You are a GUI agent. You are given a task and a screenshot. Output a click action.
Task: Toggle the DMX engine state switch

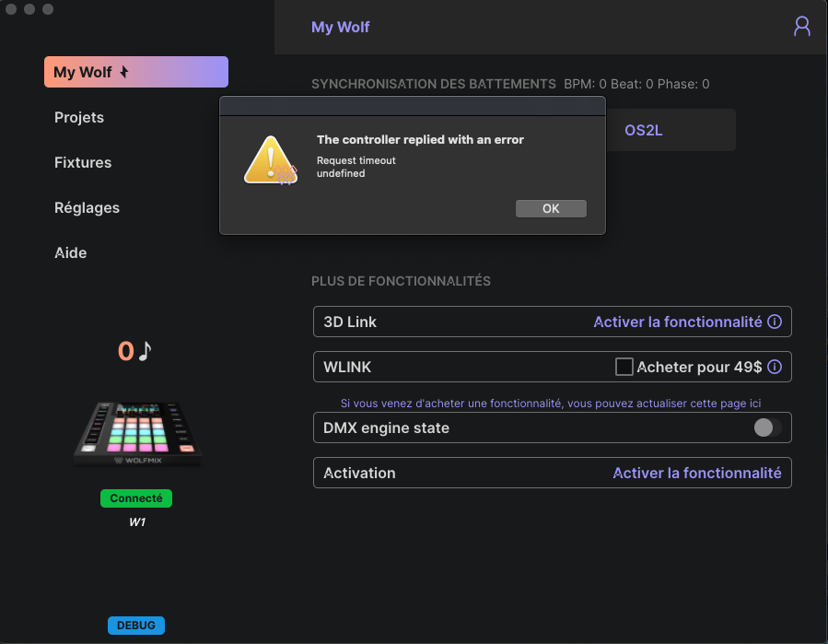pyautogui.click(x=767, y=427)
